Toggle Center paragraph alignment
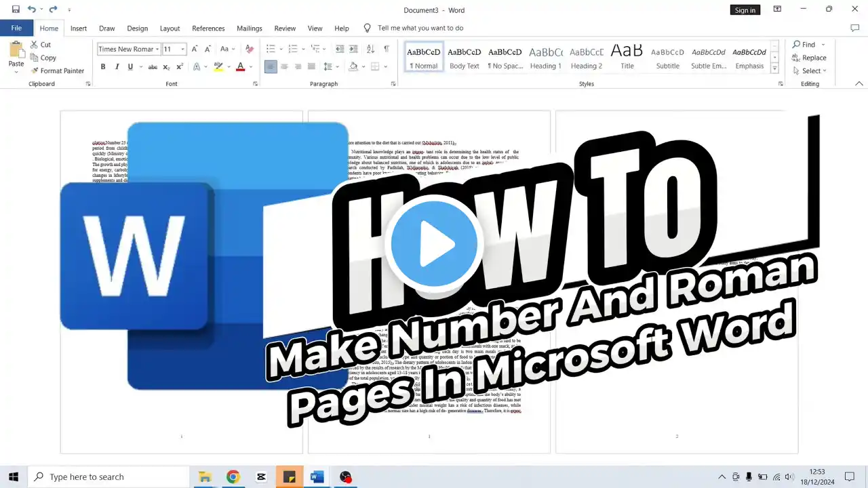868x488 pixels. (x=284, y=66)
